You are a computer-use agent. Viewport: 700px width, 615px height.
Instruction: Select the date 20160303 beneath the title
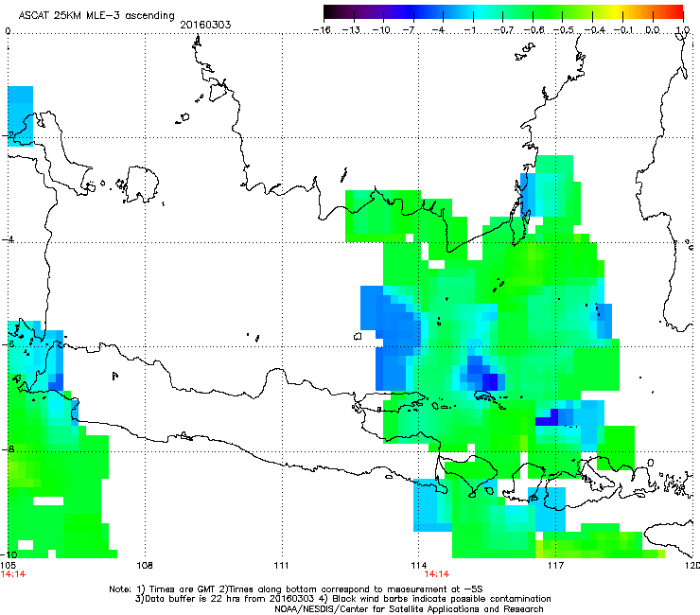[x=205, y=25]
